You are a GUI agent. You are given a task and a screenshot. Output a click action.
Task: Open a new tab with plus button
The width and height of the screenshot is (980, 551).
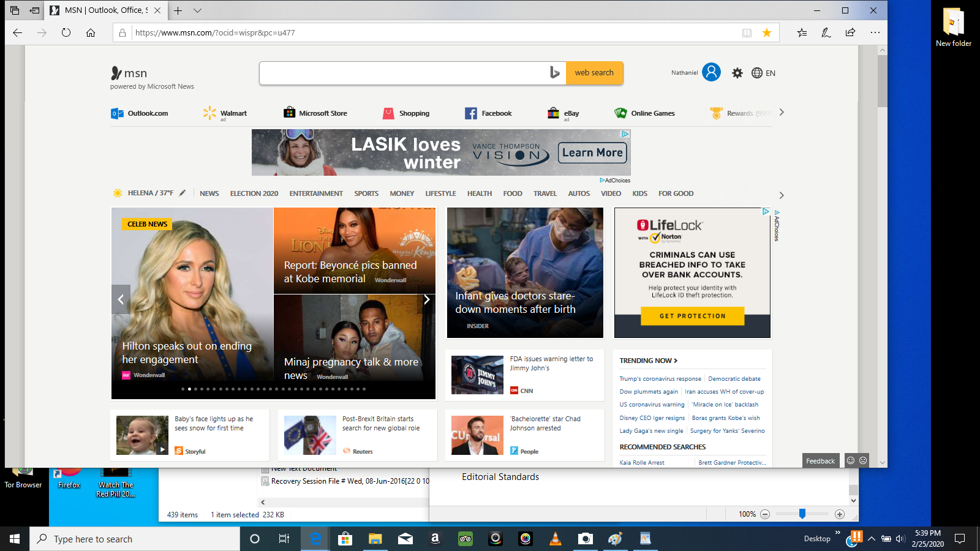[x=178, y=10]
